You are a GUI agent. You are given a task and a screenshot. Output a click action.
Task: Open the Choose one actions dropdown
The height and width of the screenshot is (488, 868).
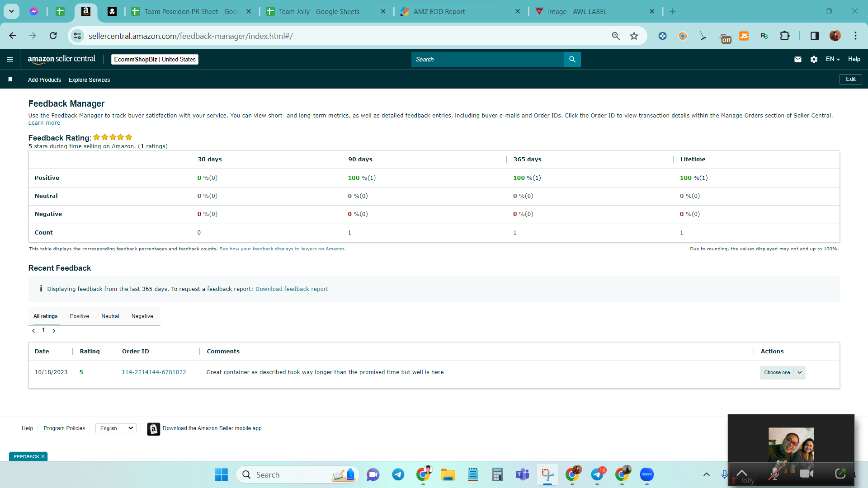783,372
